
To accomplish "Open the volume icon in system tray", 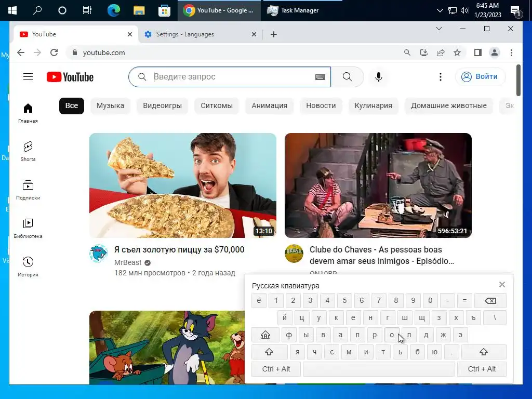I will coord(464,10).
